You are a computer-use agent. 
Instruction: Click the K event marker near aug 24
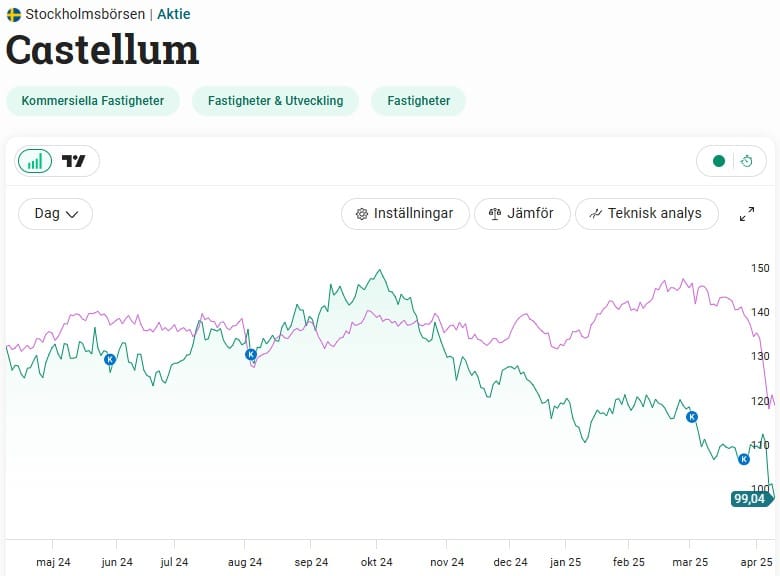(x=251, y=354)
